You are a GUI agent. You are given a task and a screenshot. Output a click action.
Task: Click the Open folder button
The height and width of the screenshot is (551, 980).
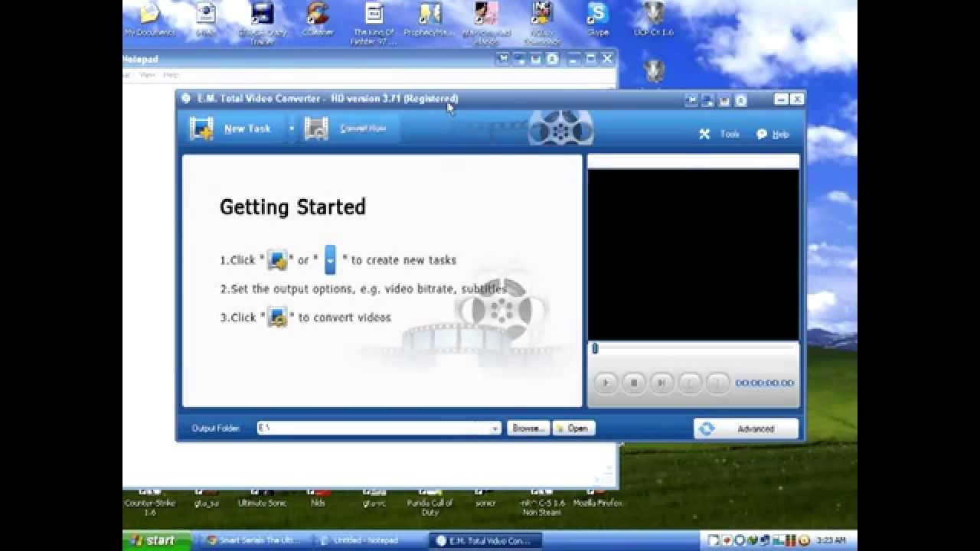click(x=573, y=429)
